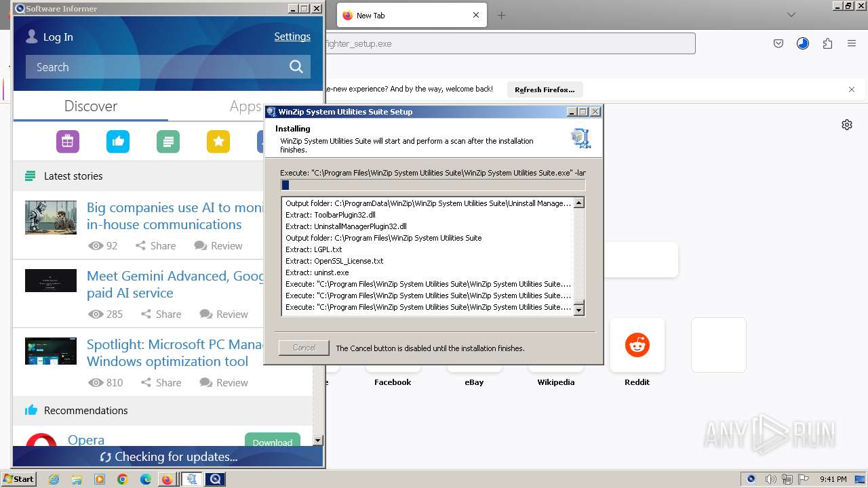This screenshot has height=488, width=868.
Task: Switch to WinZip setup taskbar button
Action: point(192,479)
